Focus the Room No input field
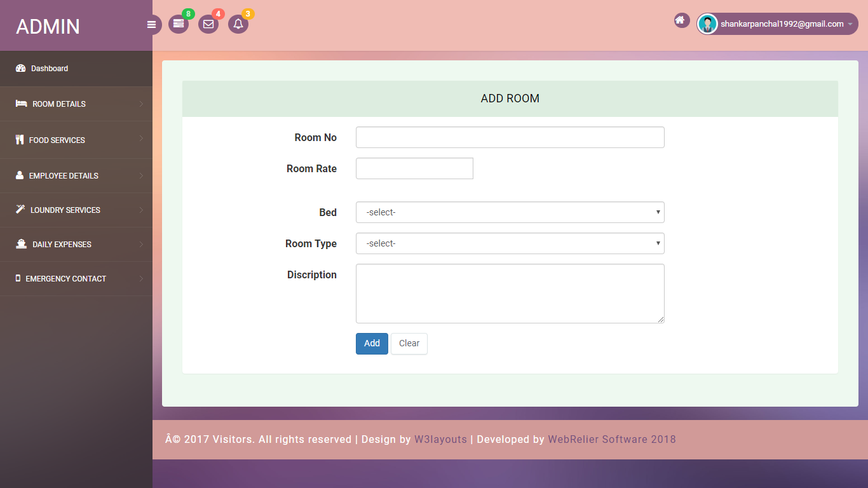Image resolution: width=868 pixels, height=488 pixels. pos(510,137)
